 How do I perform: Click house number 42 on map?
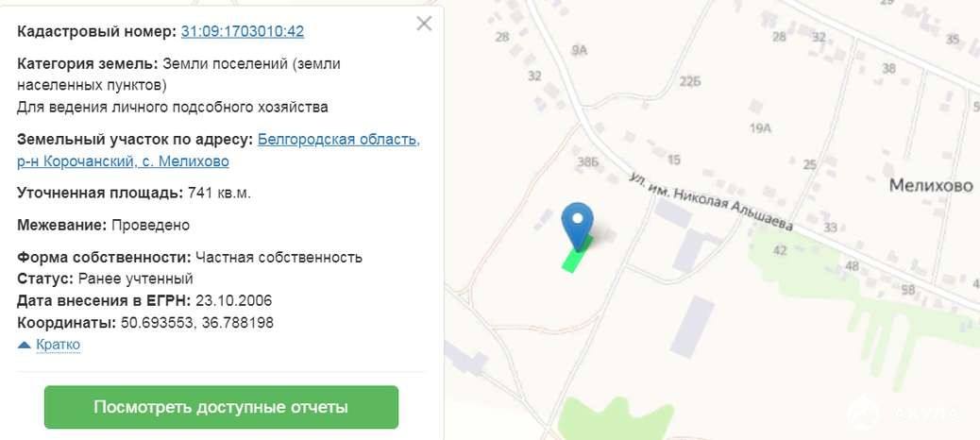click(780, 250)
